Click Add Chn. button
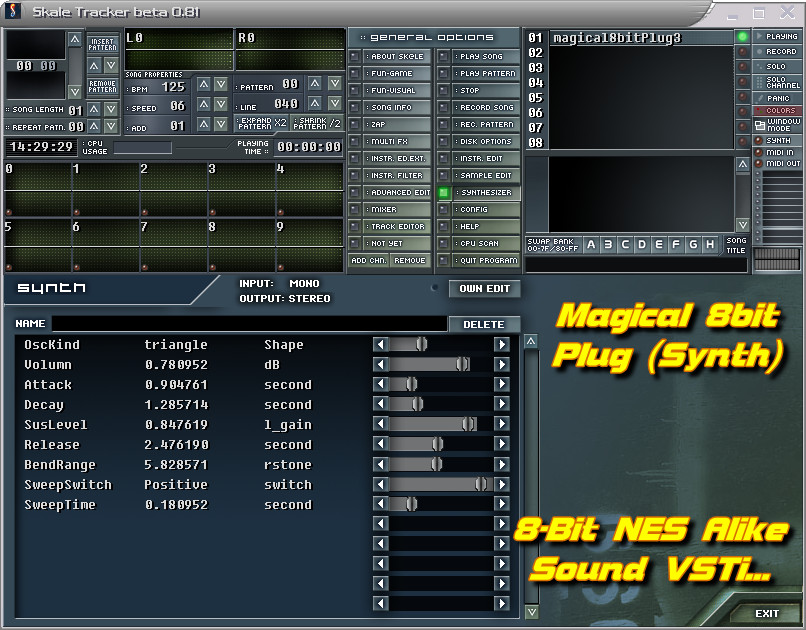 coord(369,261)
